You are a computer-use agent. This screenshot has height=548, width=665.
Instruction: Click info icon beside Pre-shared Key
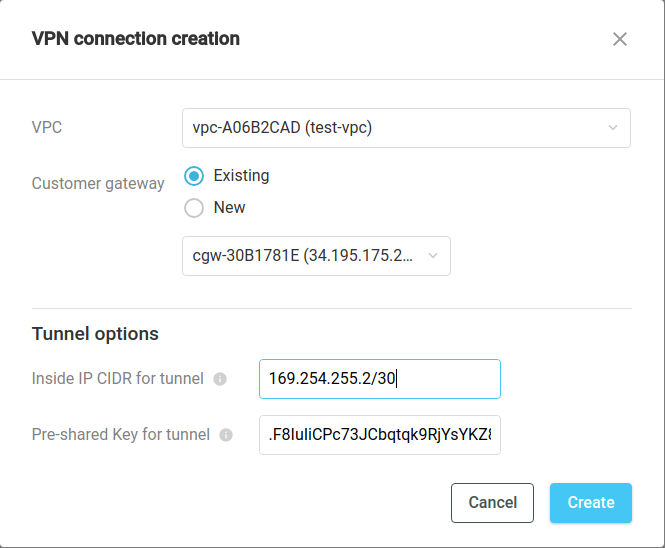tap(226, 435)
